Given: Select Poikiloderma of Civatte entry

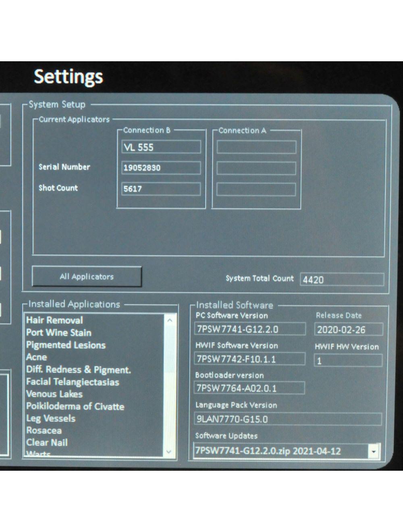Looking at the screenshot, I should (75, 406).
